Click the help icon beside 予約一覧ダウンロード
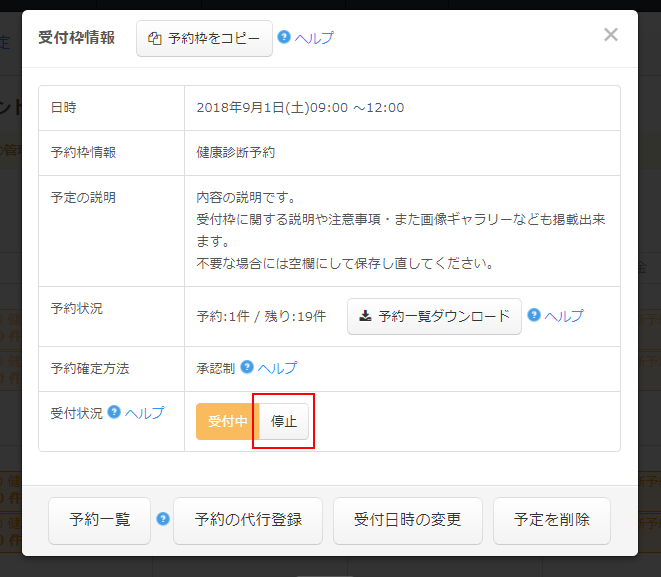 click(x=534, y=315)
